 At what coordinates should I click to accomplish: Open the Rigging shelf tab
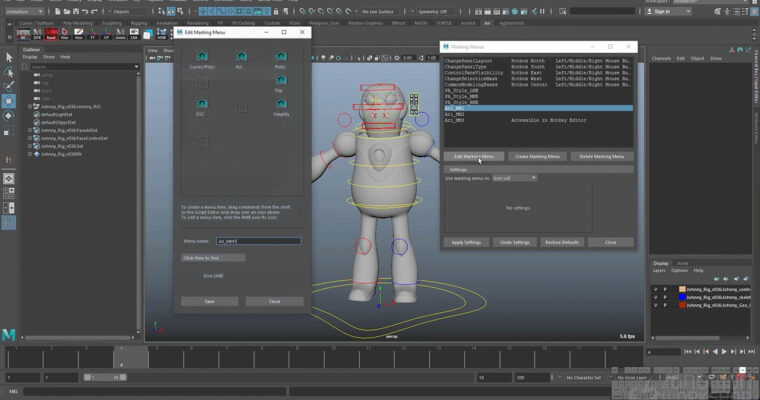point(139,23)
